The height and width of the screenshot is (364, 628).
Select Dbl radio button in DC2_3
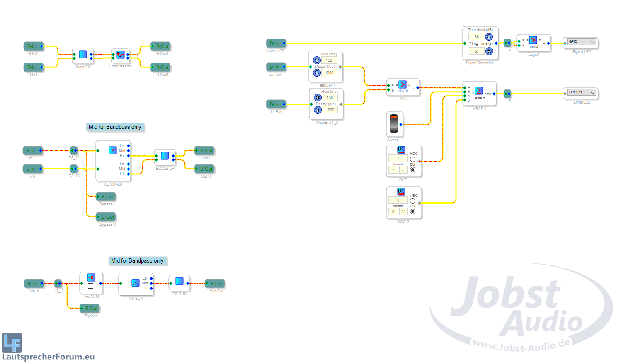coord(412,212)
